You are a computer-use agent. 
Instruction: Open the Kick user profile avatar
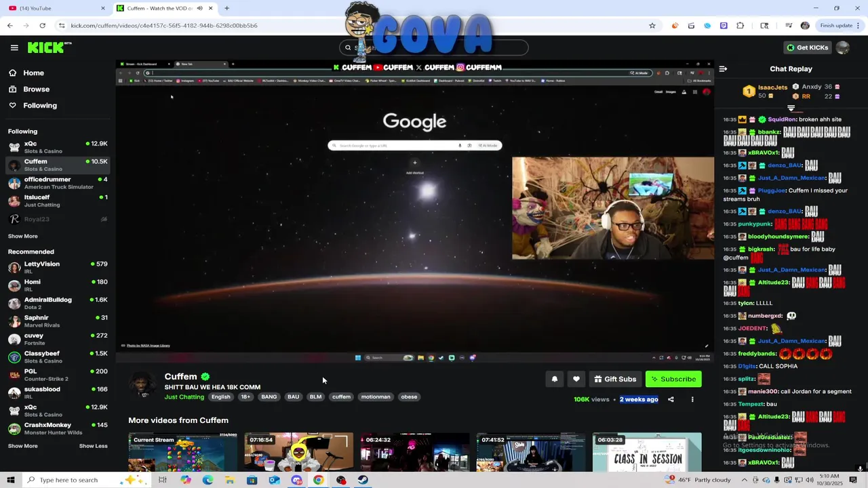(842, 47)
